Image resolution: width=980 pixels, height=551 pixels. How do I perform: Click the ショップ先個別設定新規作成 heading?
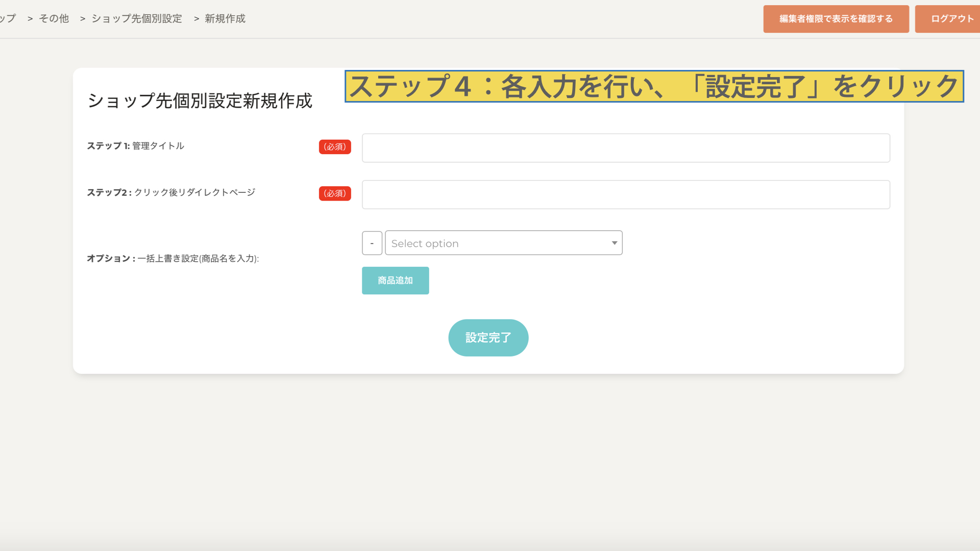[200, 101]
